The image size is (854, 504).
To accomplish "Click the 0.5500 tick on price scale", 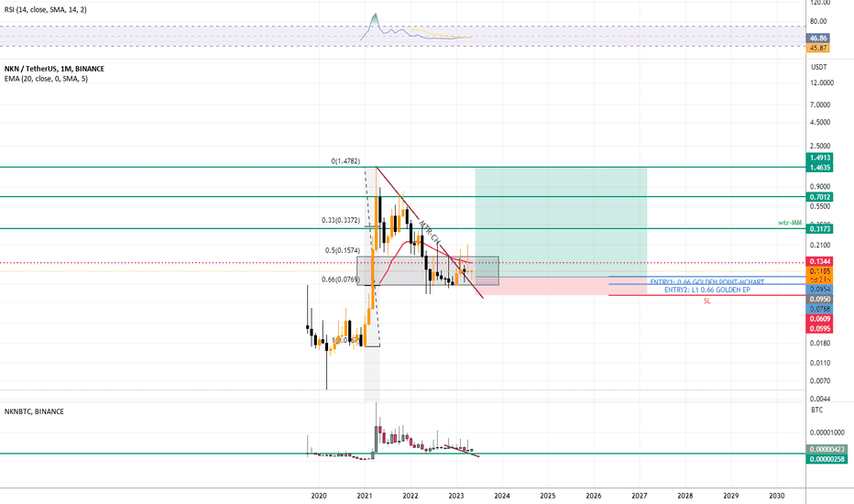I will 822,206.
